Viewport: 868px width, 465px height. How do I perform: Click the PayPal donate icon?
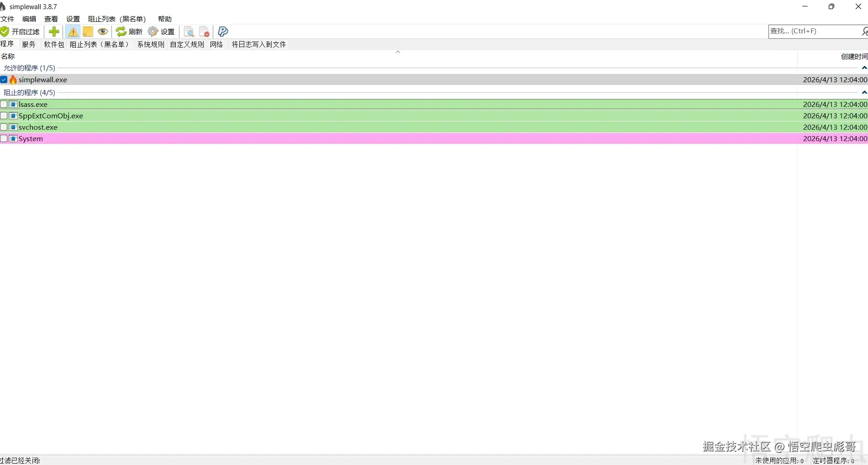click(x=223, y=32)
